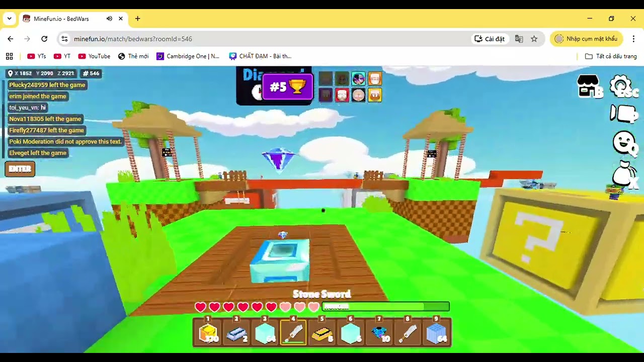Go forward in browser history
Viewport: 644px width, 362px height.
click(27, 39)
